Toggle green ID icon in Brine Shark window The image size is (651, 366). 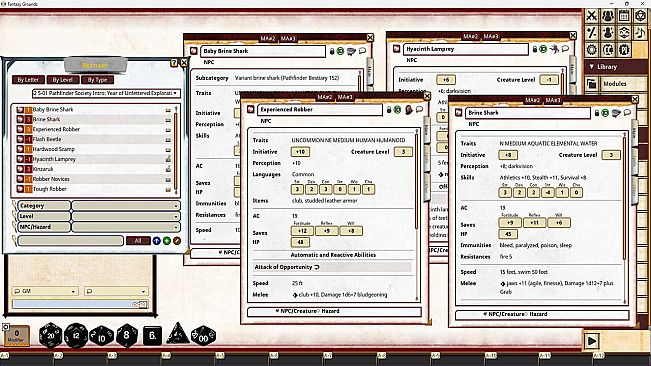coord(605,113)
